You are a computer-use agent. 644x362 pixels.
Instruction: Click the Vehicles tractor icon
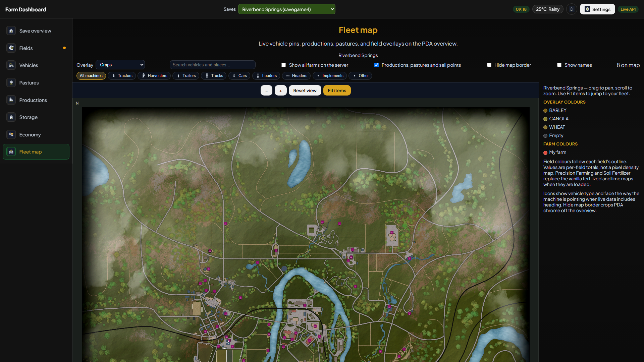coord(11,65)
